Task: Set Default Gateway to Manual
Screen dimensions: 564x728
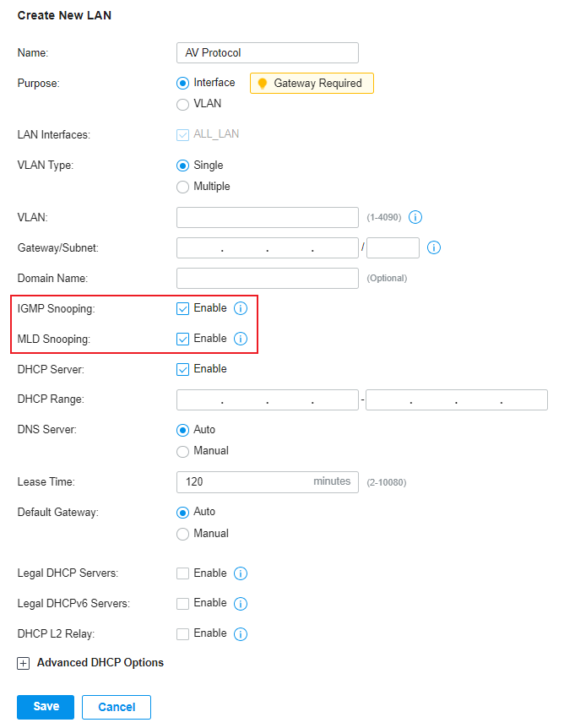Action: click(x=183, y=534)
